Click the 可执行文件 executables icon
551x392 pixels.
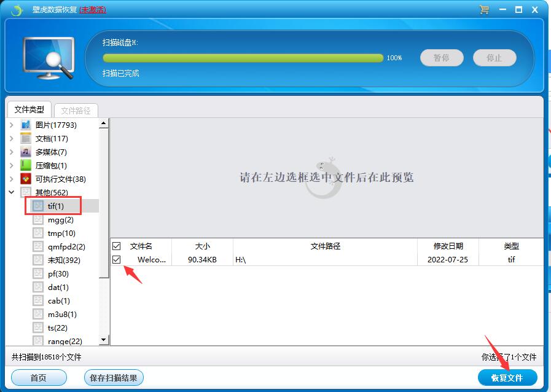[26, 179]
